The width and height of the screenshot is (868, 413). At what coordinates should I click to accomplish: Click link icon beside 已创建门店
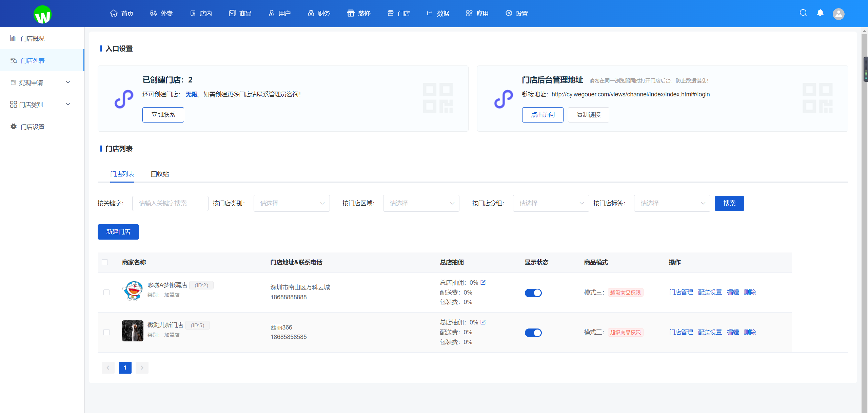(124, 99)
